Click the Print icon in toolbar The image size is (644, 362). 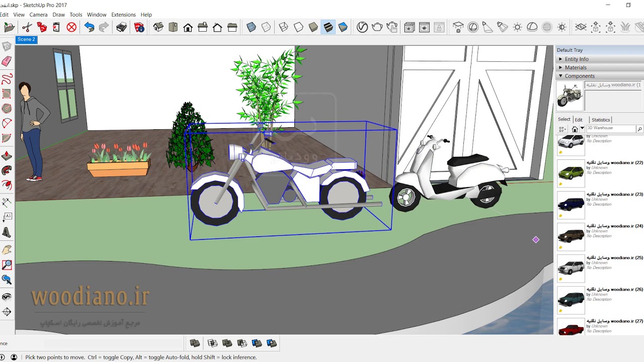tap(122, 27)
